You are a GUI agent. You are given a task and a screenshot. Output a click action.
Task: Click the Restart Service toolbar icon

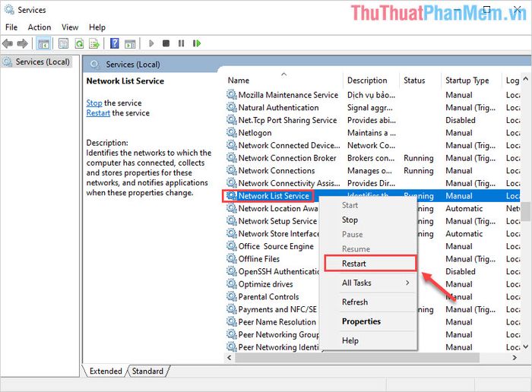196,43
